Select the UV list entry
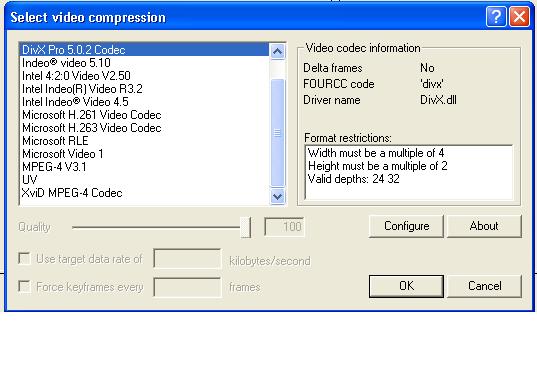Viewport: 537px width, 384px height. tap(145, 180)
